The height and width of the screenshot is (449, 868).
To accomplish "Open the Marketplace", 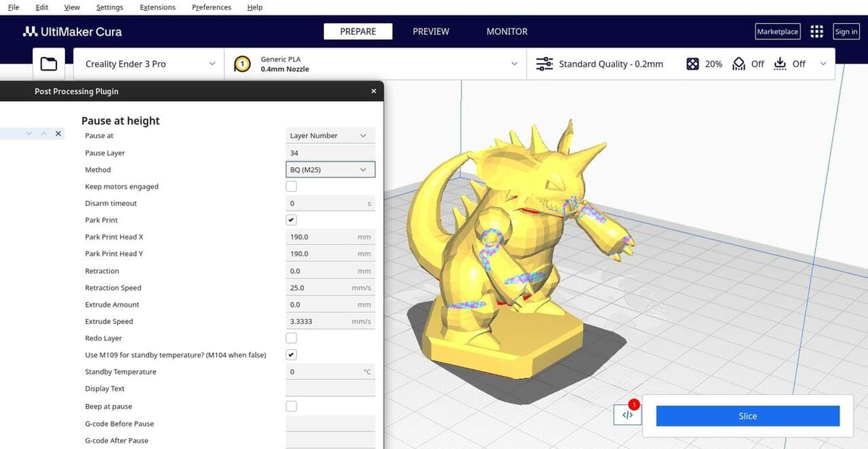I will click(x=778, y=32).
